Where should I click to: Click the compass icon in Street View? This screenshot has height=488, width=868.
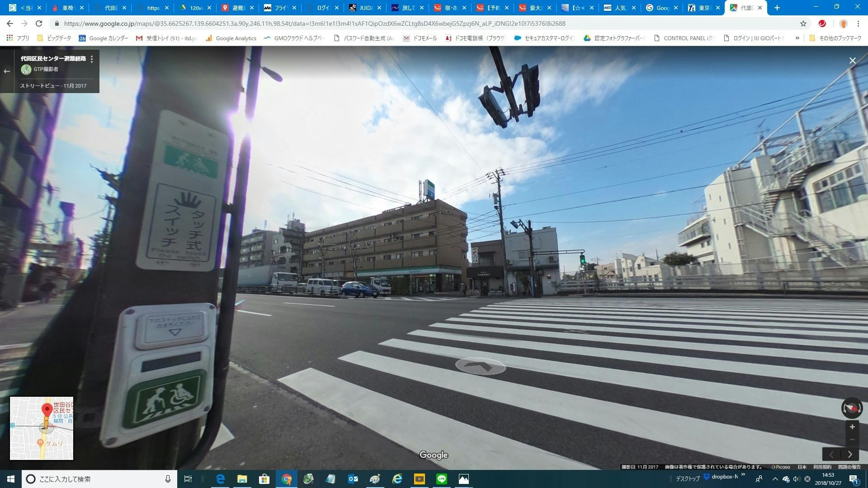point(852,408)
